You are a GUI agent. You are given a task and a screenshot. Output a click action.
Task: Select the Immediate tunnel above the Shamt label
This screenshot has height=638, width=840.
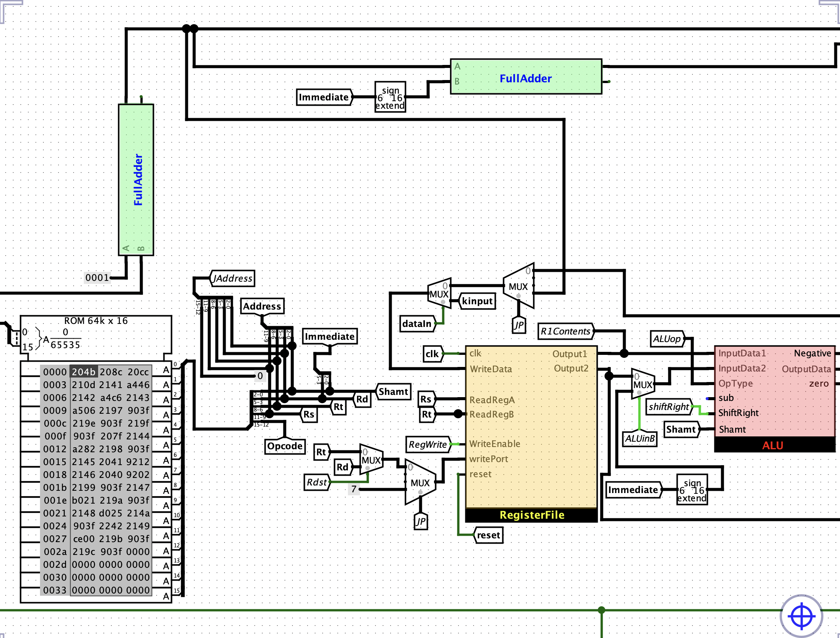pos(330,336)
